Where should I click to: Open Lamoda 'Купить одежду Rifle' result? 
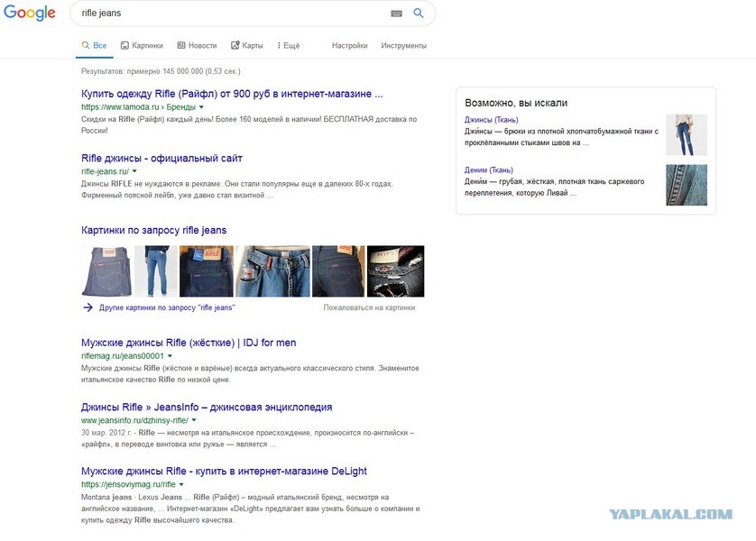[232, 94]
